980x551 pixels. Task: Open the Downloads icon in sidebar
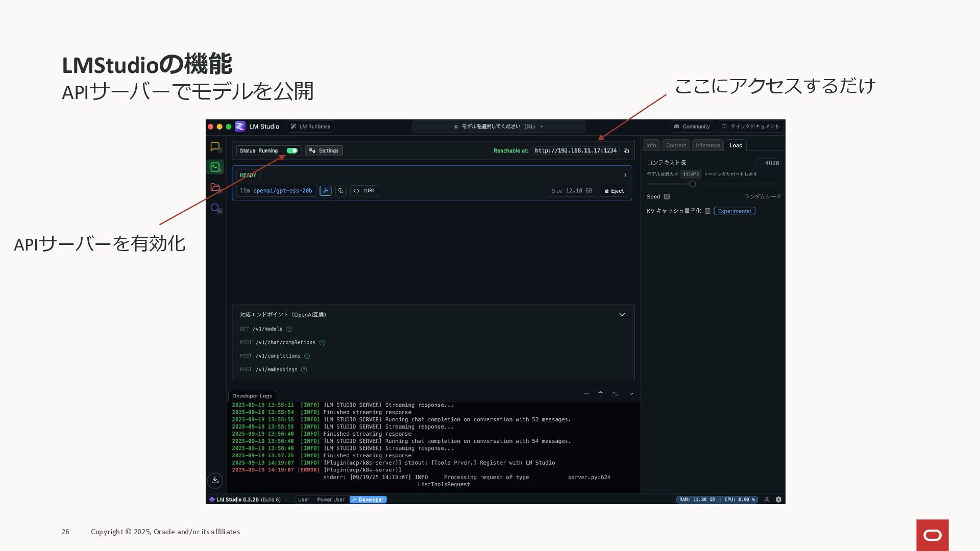coord(215,480)
